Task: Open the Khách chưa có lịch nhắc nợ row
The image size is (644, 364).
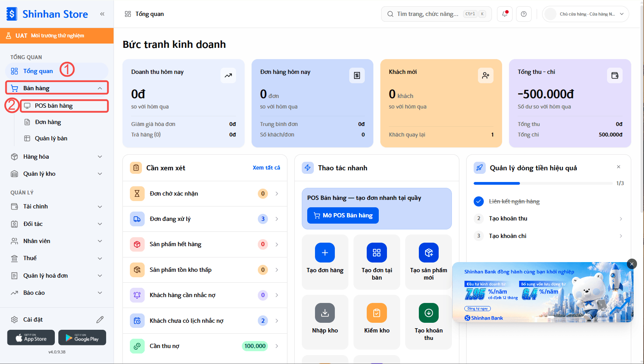Action: [x=205, y=321]
